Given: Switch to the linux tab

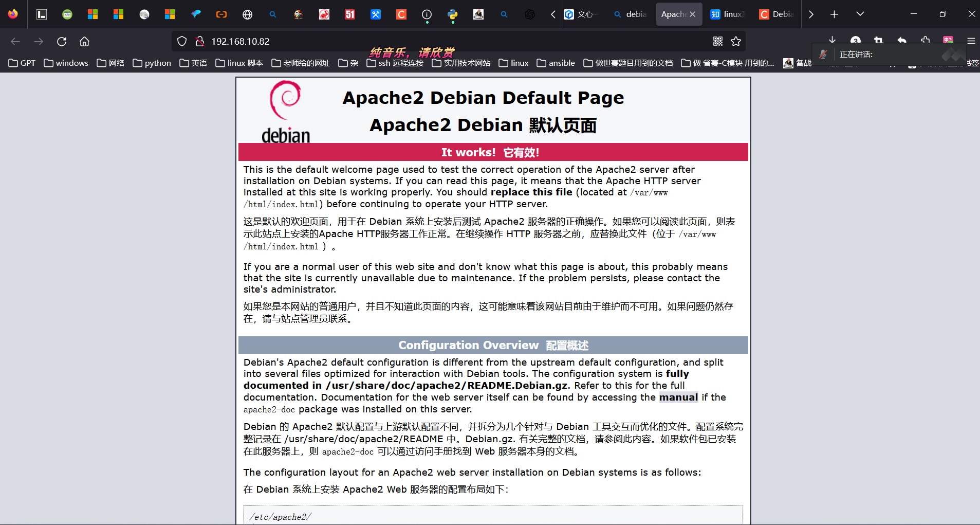Looking at the screenshot, I should 728,14.
